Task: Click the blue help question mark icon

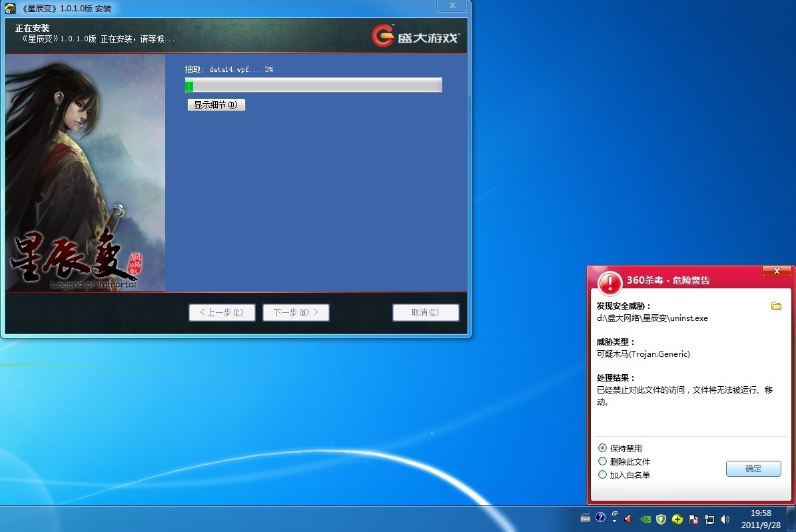Action: pyautogui.click(x=600, y=517)
